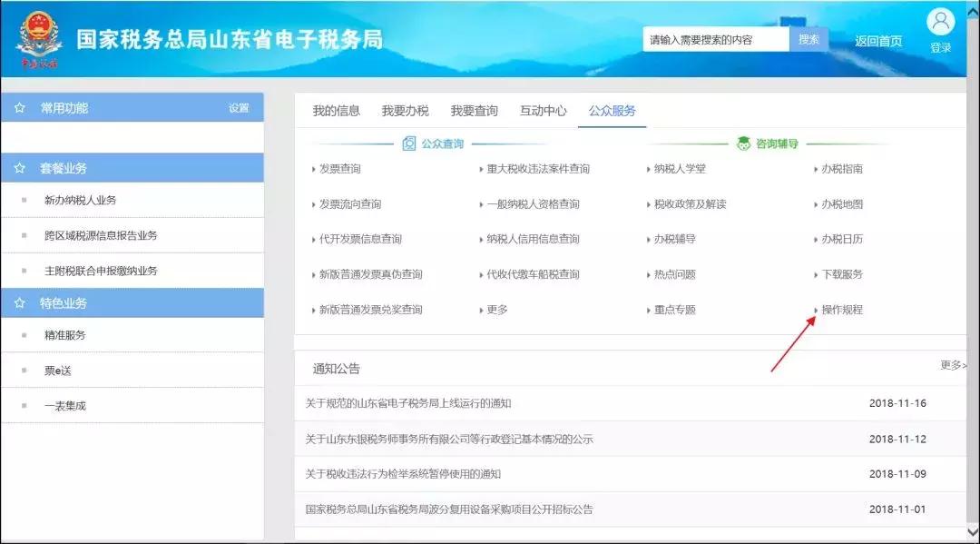980x544 pixels.
Task: Click the 搜索 search button
Action: (x=808, y=39)
